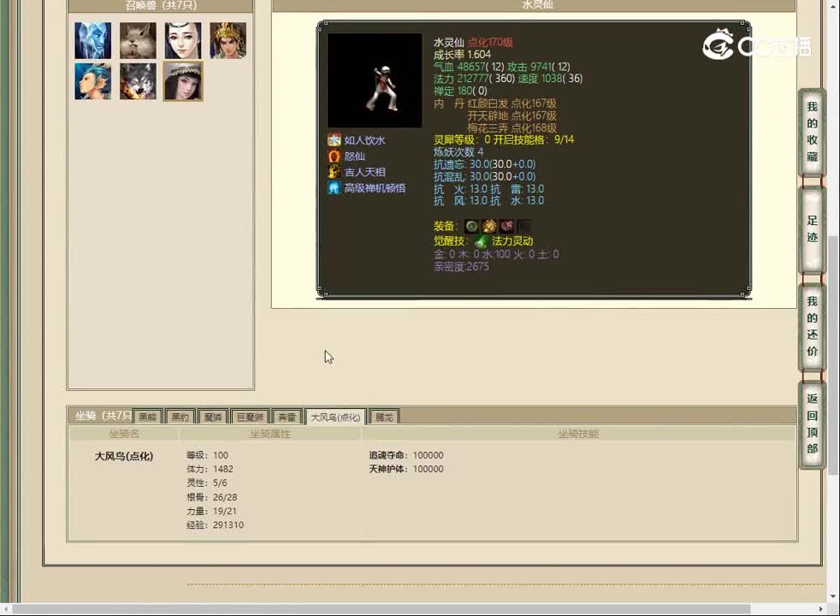840x616 pixels.
Task: Click the 如人饮水 skill name
Action: [364, 140]
